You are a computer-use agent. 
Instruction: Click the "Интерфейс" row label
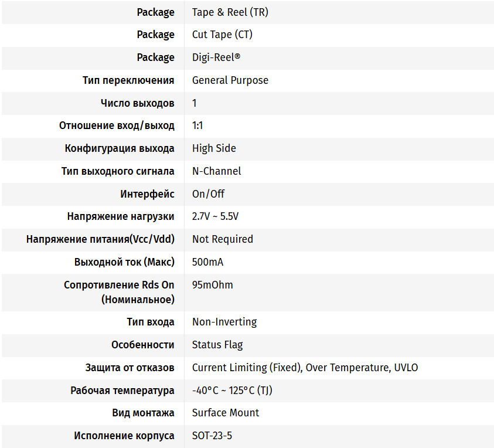(x=147, y=194)
